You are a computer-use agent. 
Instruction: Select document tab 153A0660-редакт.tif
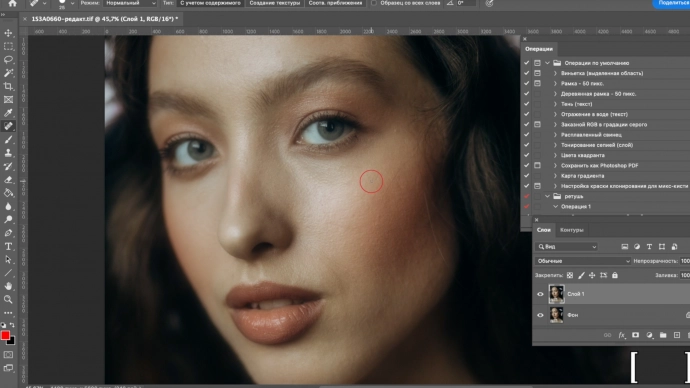(x=105, y=19)
